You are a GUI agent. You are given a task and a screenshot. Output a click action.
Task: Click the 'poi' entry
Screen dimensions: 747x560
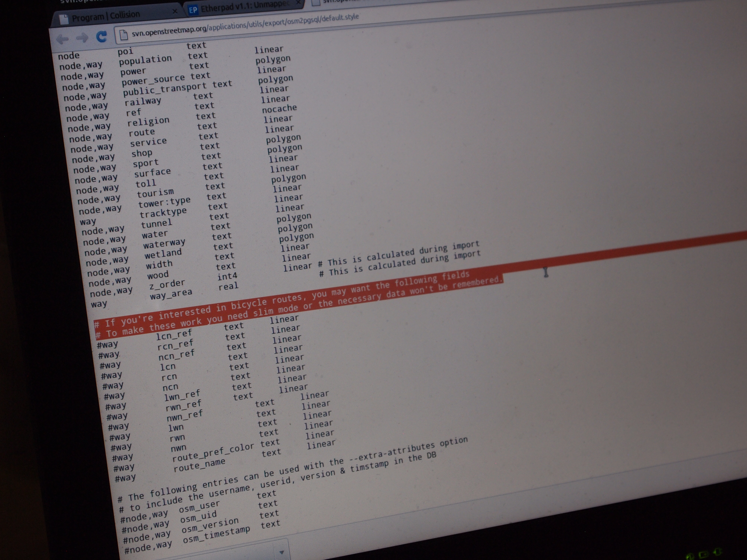pyautogui.click(x=125, y=52)
